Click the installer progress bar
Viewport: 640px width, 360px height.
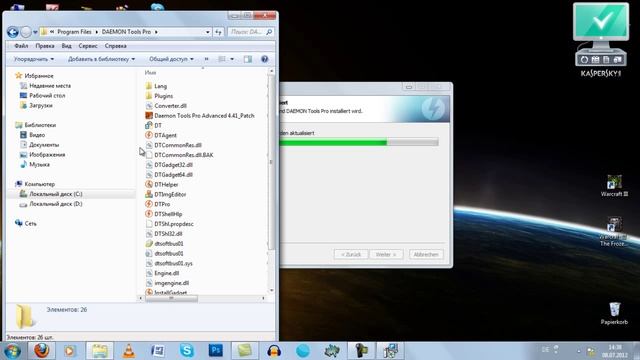click(359, 142)
